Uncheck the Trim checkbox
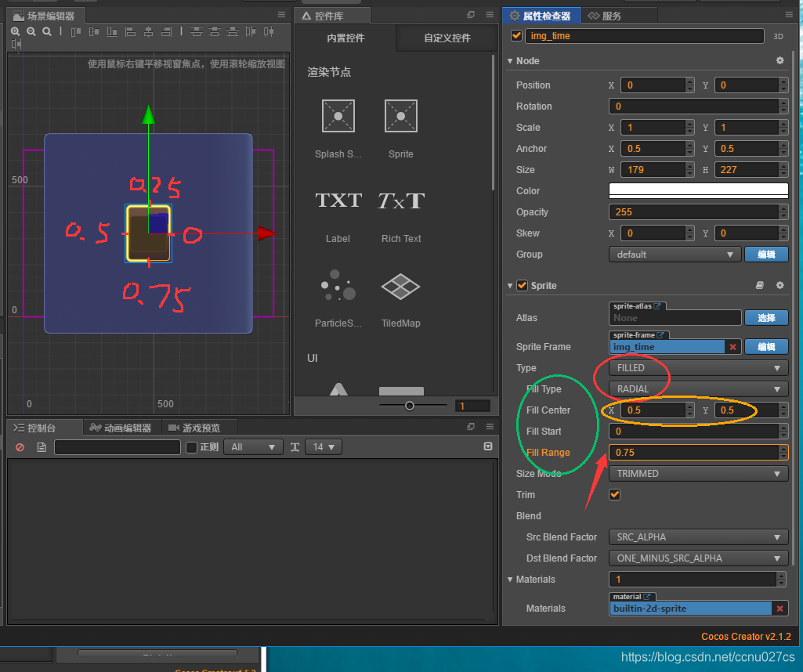The height and width of the screenshot is (672, 803). (x=614, y=494)
